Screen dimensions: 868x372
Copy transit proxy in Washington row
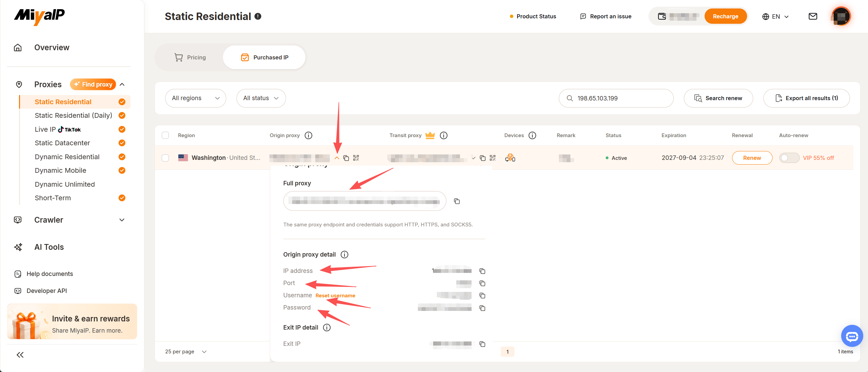tap(483, 158)
